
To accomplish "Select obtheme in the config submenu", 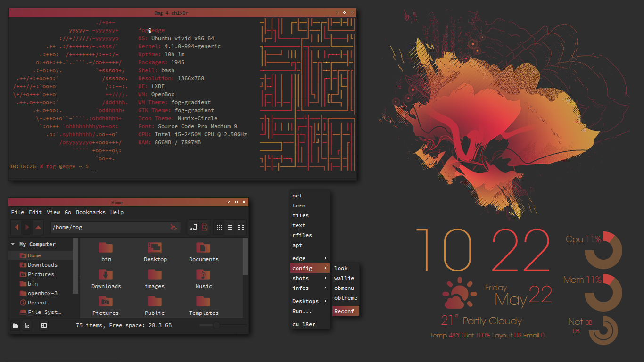I will [346, 298].
